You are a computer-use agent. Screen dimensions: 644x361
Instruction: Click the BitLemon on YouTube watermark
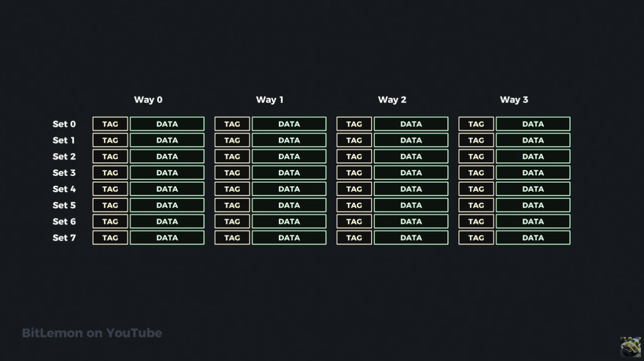tap(92, 333)
